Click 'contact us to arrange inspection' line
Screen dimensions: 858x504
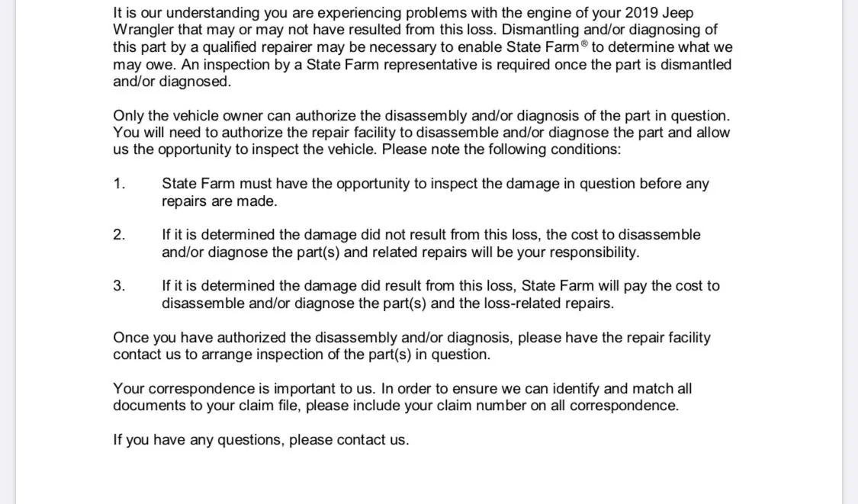tap(301, 355)
